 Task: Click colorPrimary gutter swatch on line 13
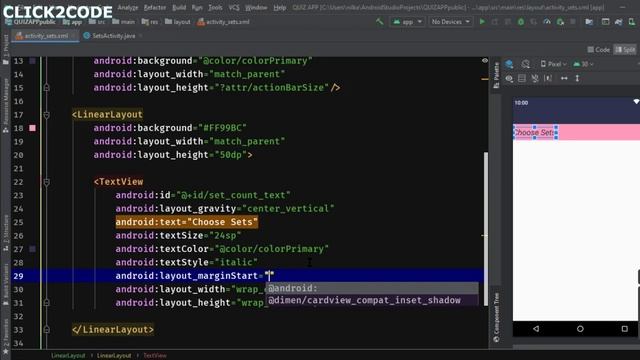(x=32, y=61)
